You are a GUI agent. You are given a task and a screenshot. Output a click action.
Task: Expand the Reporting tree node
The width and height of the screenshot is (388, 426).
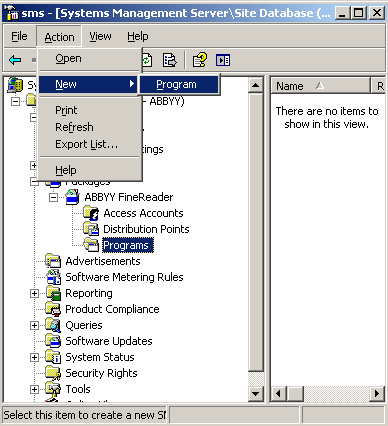[x=34, y=293]
